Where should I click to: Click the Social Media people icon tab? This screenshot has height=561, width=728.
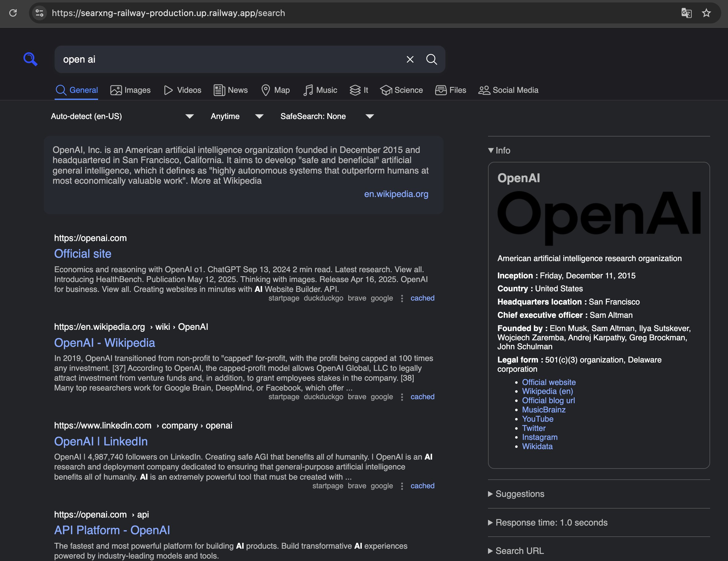coord(484,90)
